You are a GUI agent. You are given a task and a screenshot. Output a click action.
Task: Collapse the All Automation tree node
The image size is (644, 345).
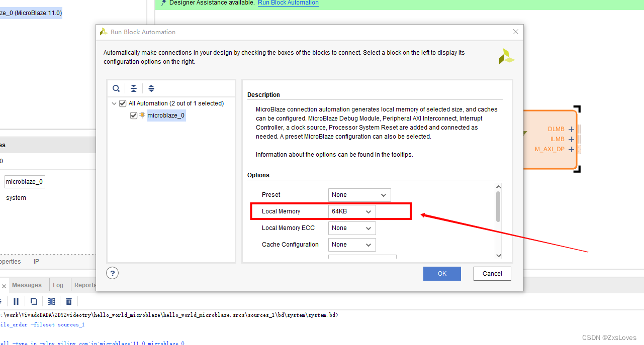tap(114, 103)
